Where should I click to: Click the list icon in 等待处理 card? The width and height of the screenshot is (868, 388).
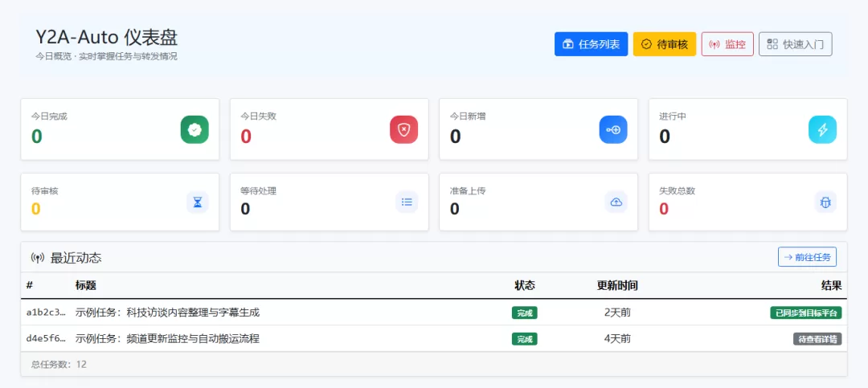(407, 202)
